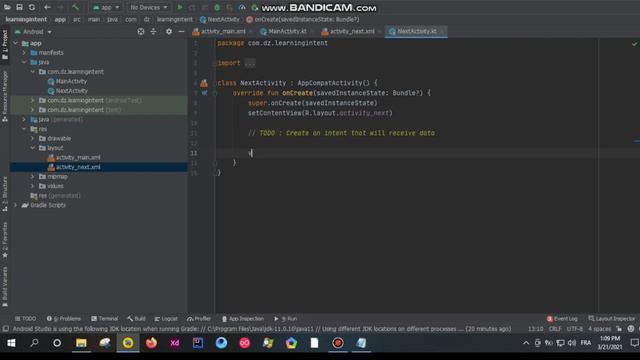Select MainActivity in project tree
Viewport: 640px width, 360px height.
point(71,81)
